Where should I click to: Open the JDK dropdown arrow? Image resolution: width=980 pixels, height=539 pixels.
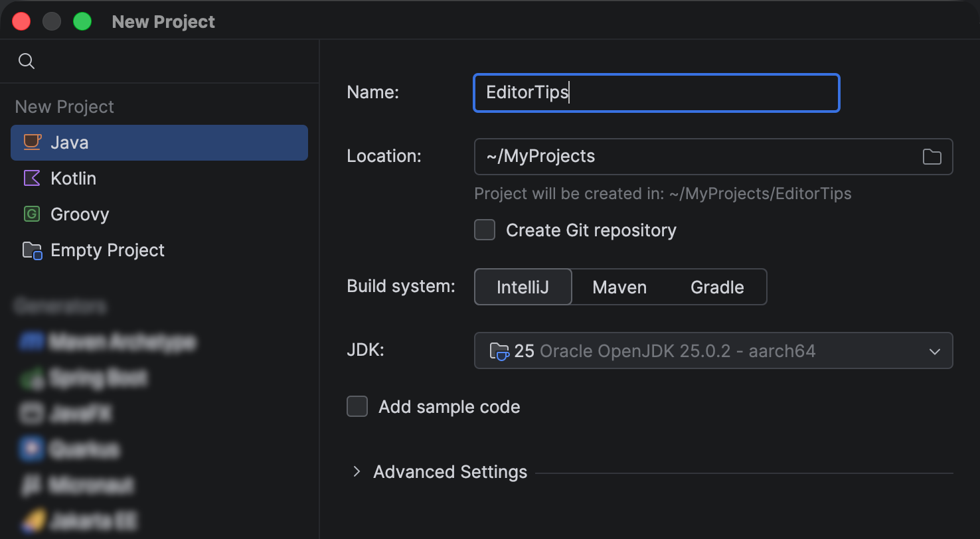(935, 351)
